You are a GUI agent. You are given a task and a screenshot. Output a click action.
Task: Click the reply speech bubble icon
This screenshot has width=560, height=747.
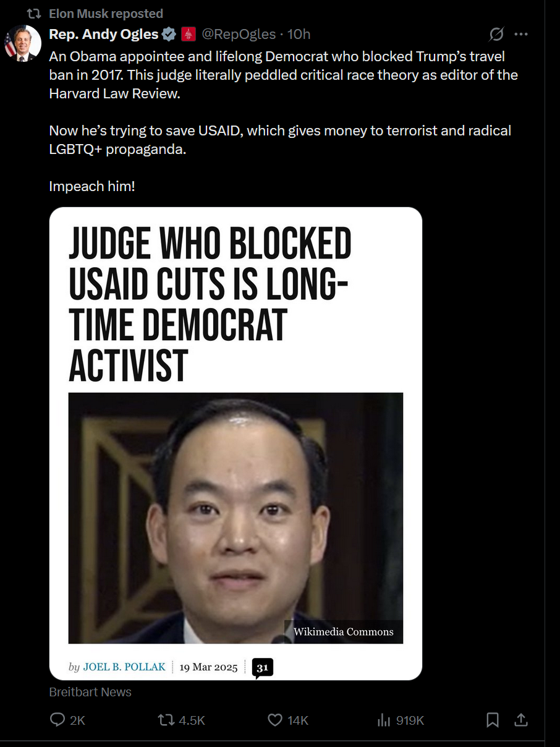coord(57,720)
